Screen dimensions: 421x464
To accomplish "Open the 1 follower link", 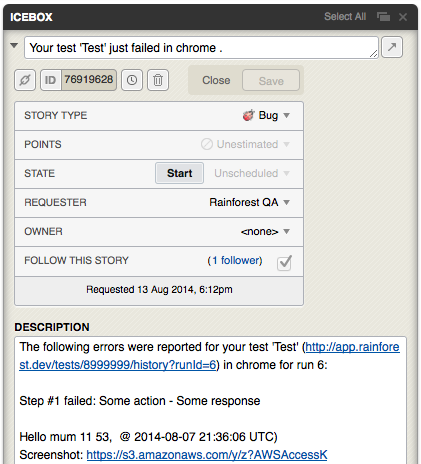I will [x=235, y=260].
